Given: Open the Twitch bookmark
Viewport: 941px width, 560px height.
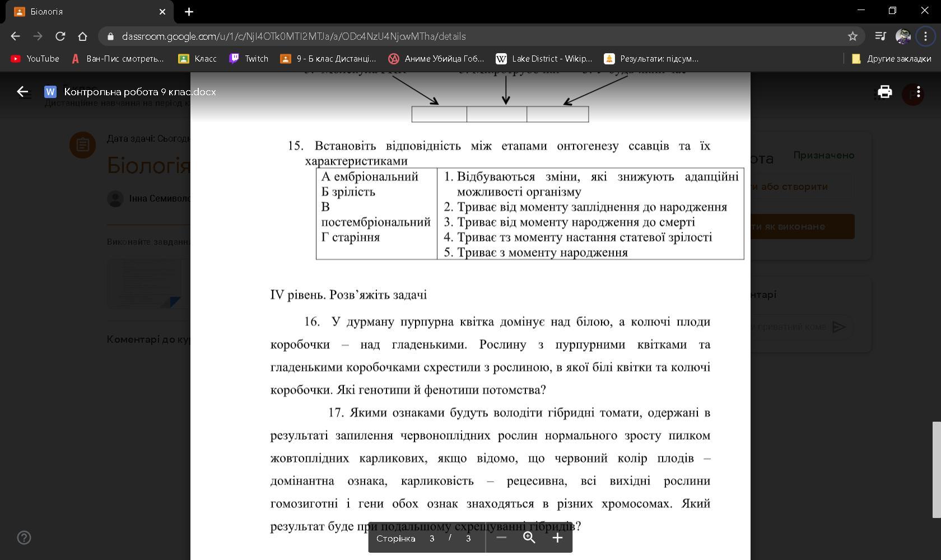Looking at the screenshot, I should coord(249,59).
